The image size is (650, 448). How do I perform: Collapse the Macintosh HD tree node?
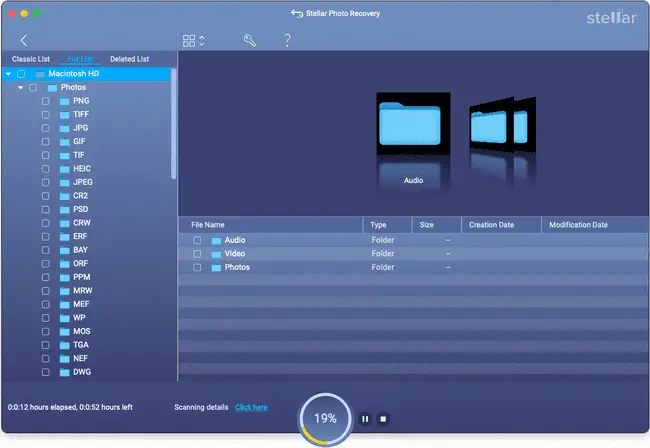tap(8, 74)
